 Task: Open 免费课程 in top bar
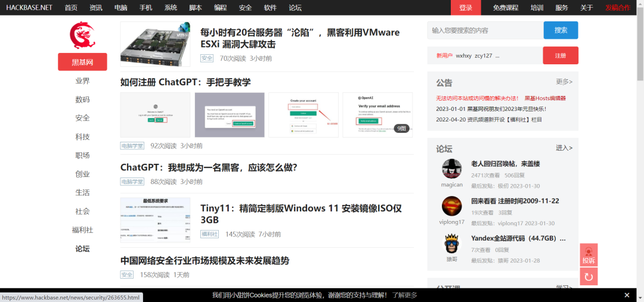(x=506, y=7)
